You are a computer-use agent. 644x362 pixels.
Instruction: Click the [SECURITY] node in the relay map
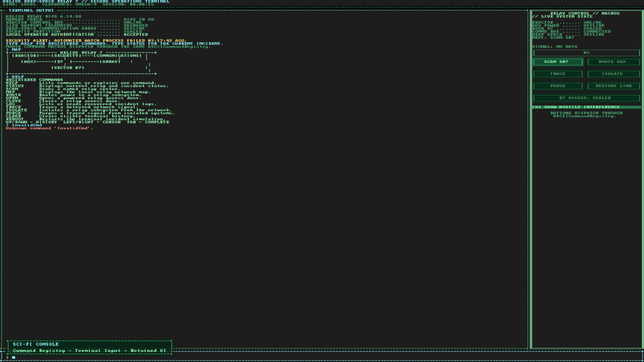[66, 56]
